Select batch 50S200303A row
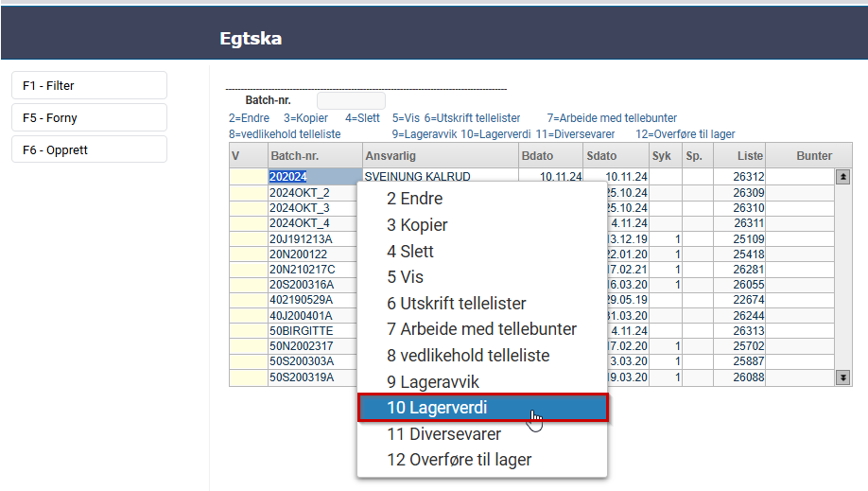The height and width of the screenshot is (491, 868). click(313, 361)
